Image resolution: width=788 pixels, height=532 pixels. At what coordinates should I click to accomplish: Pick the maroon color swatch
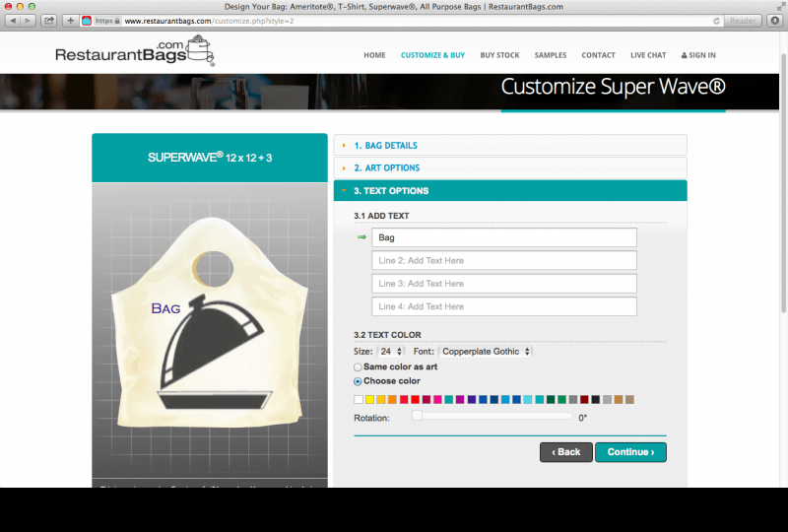click(x=584, y=400)
